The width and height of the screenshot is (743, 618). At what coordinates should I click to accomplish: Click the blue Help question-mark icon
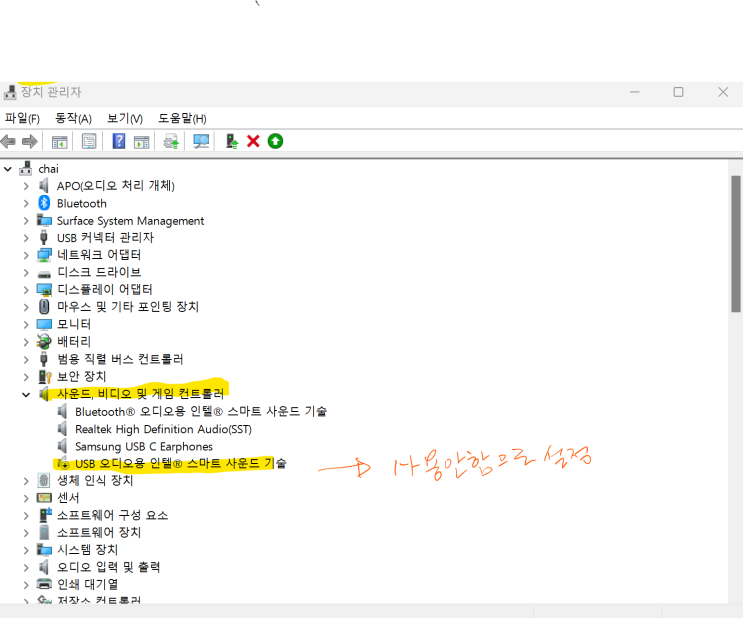click(118, 141)
